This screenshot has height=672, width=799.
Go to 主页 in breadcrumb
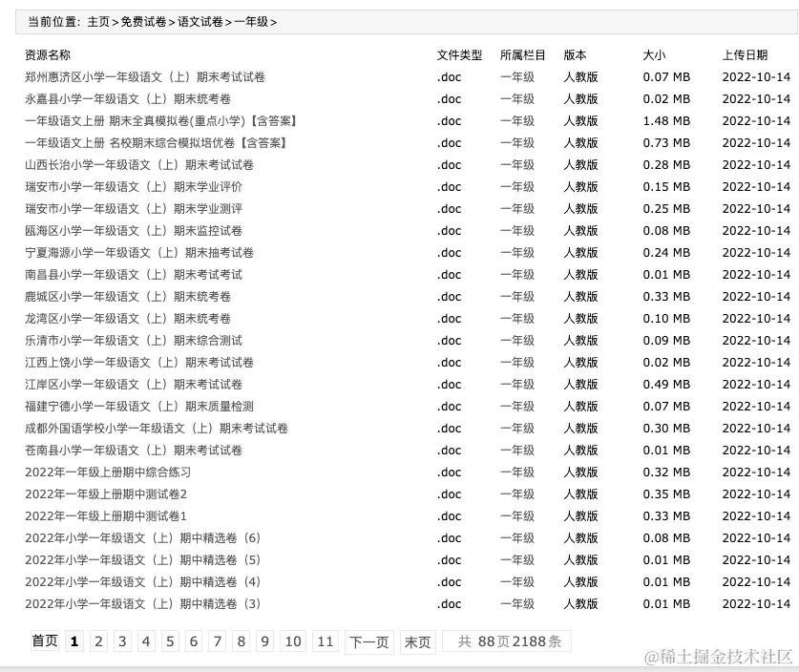click(x=98, y=22)
